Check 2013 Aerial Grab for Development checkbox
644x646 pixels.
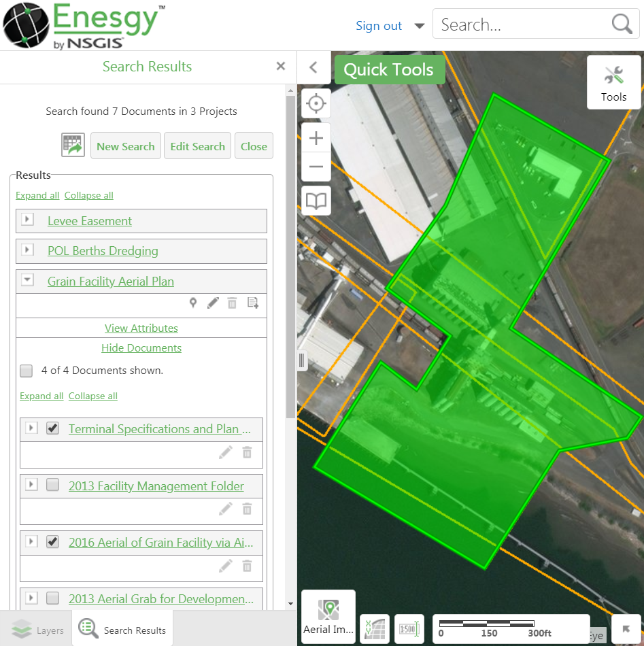pos(53,598)
